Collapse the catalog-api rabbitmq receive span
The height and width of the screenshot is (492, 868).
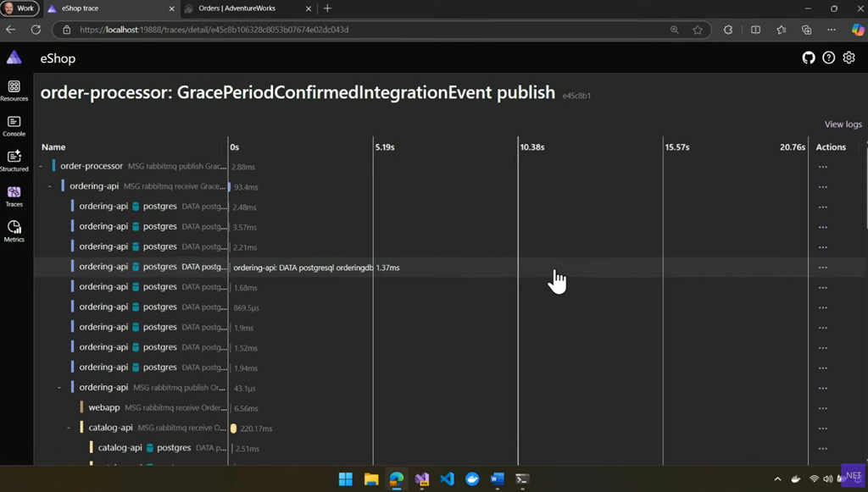click(69, 428)
